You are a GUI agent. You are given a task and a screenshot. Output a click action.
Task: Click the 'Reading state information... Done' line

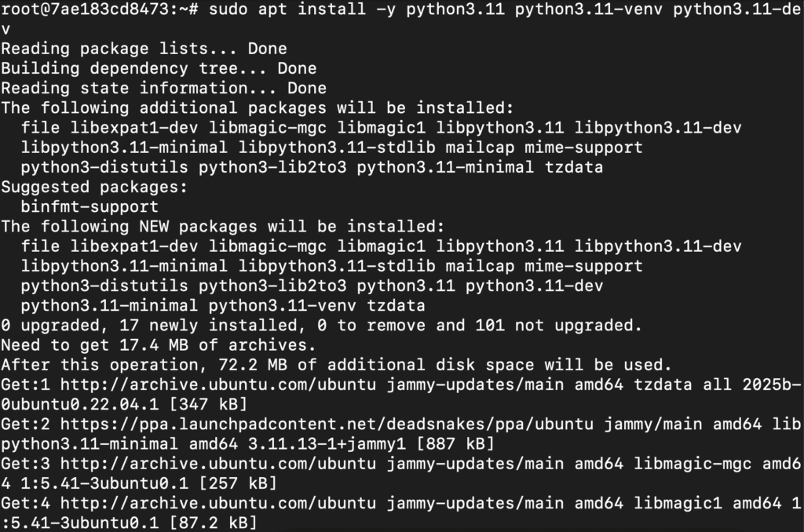coord(163,88)
